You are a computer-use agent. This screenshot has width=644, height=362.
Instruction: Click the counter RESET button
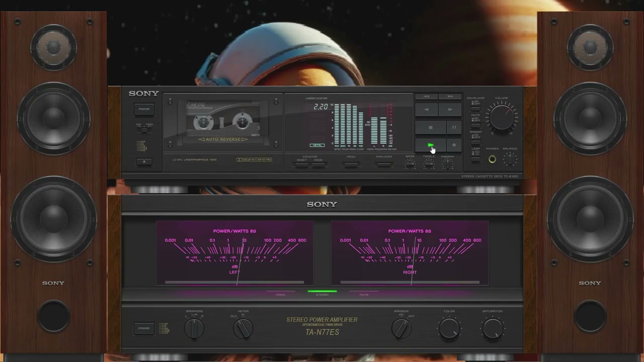pyautogui.click(x=302, y=164)
